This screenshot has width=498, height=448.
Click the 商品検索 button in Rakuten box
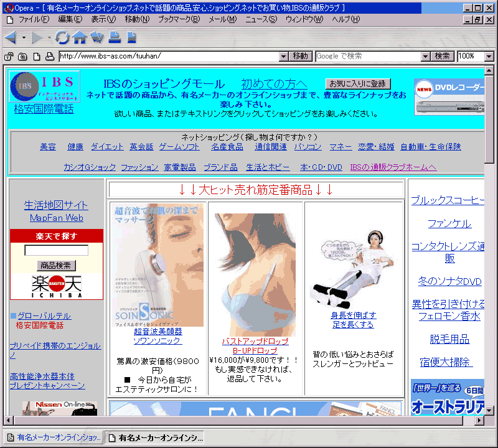[x=56, y=266]
